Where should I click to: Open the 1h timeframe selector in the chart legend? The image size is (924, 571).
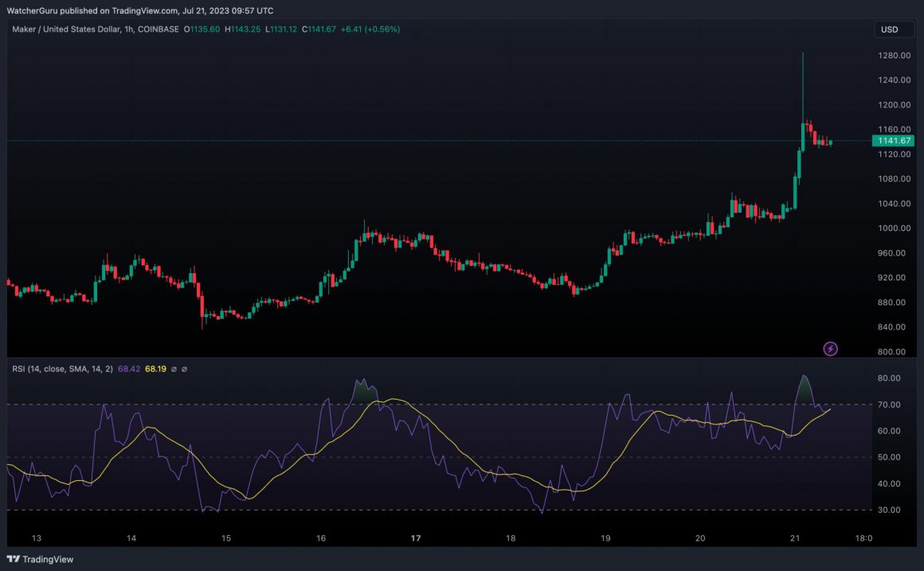pyautogui.click(x=127, y=29)
